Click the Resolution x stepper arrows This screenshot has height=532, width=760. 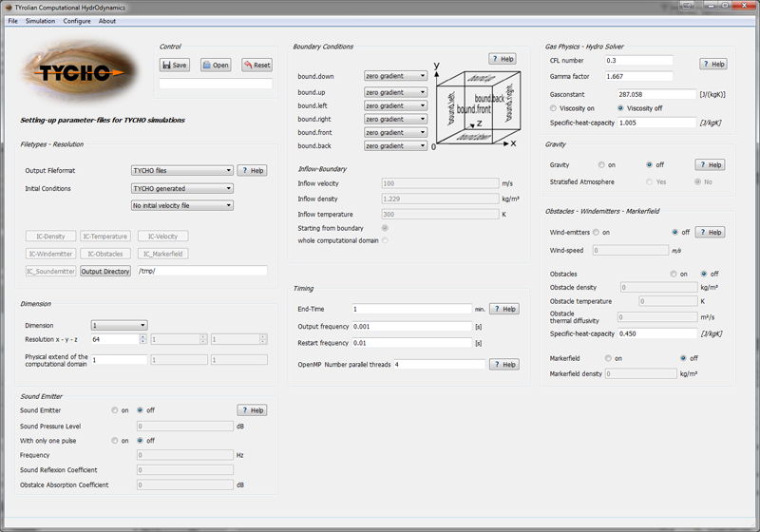[x=142, y=339]
